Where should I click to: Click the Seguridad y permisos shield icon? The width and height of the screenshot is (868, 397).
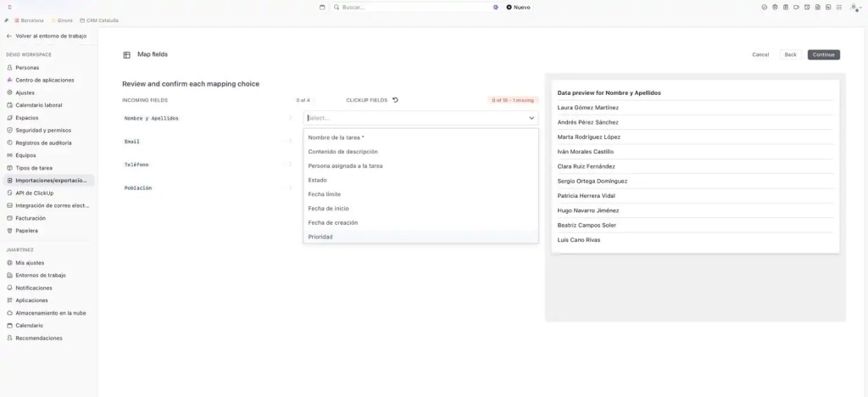9,130
